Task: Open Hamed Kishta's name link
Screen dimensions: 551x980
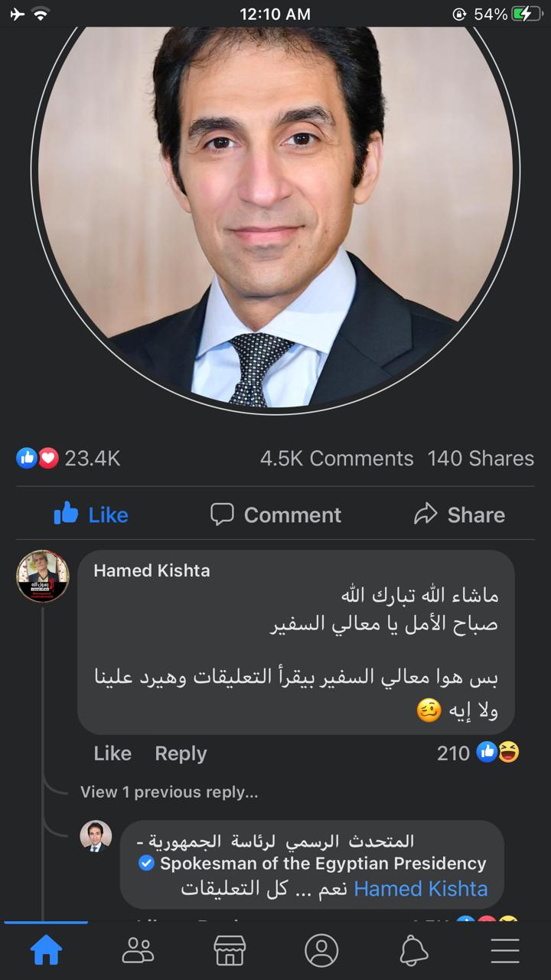Action: (152, 570)
